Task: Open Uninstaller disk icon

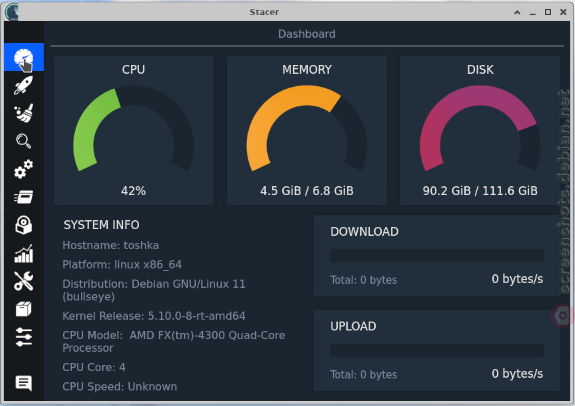Action: tap(24, 225)
